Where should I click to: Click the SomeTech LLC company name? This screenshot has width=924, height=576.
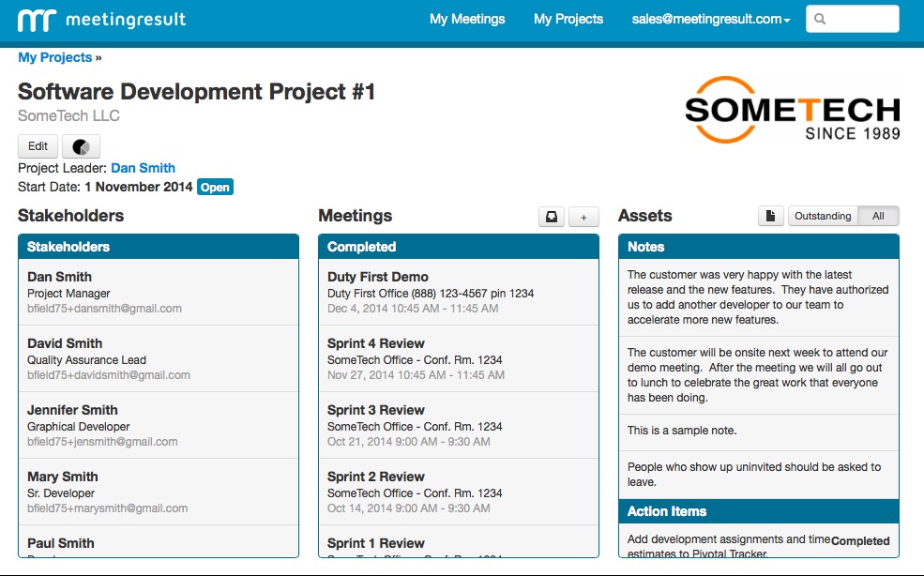point(68,115)
